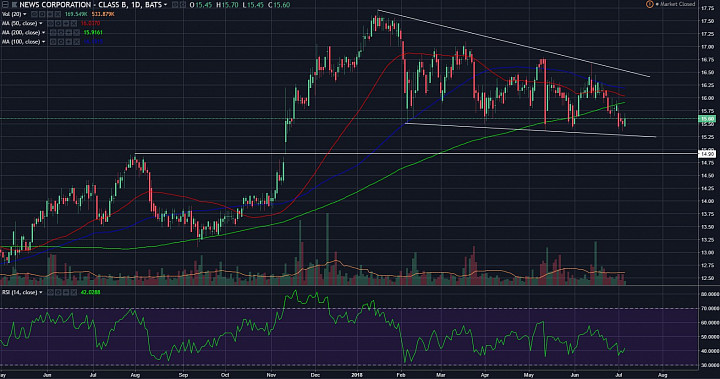
Task: Click the Market Closed label
Action: coord(678,4)
